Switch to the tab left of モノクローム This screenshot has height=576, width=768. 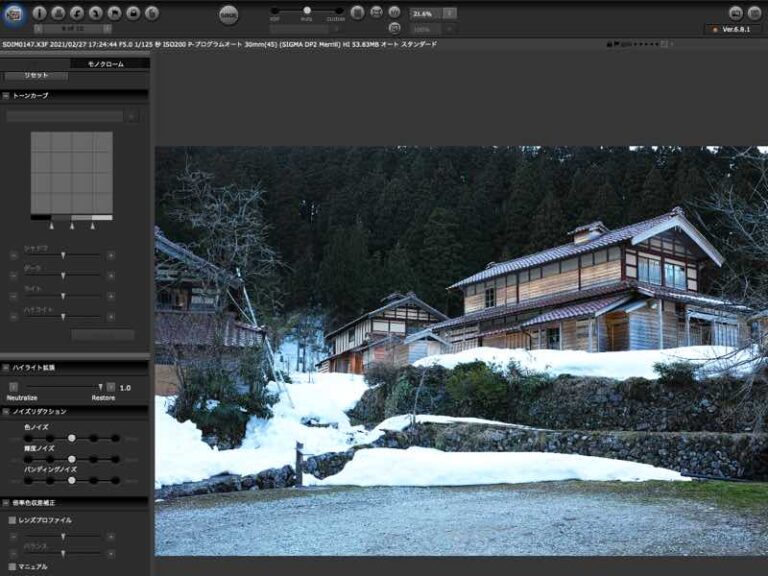coord(36,63)
